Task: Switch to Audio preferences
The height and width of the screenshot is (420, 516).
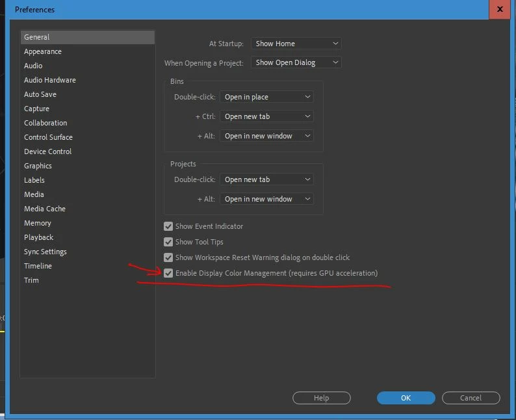Action: coord(88,66)
